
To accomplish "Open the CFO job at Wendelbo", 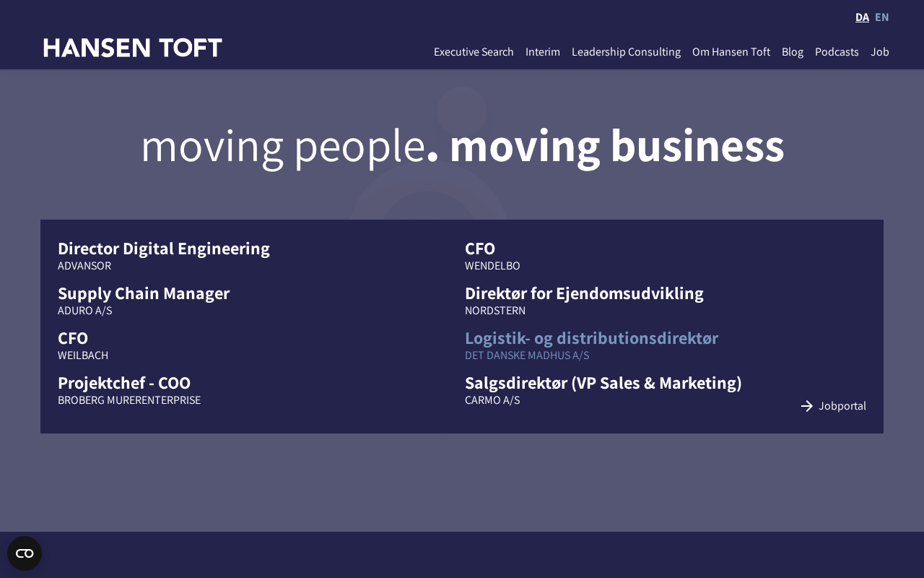I will pos(480,249).
